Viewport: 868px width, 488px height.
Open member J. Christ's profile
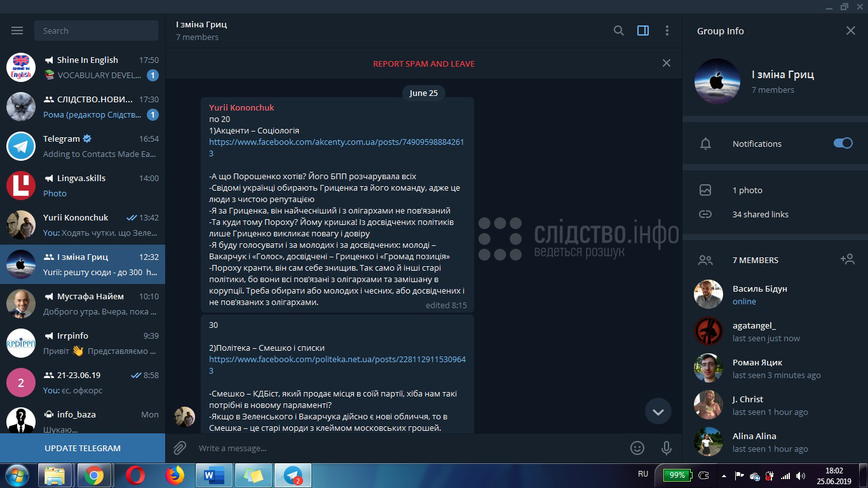click(775, 405)
